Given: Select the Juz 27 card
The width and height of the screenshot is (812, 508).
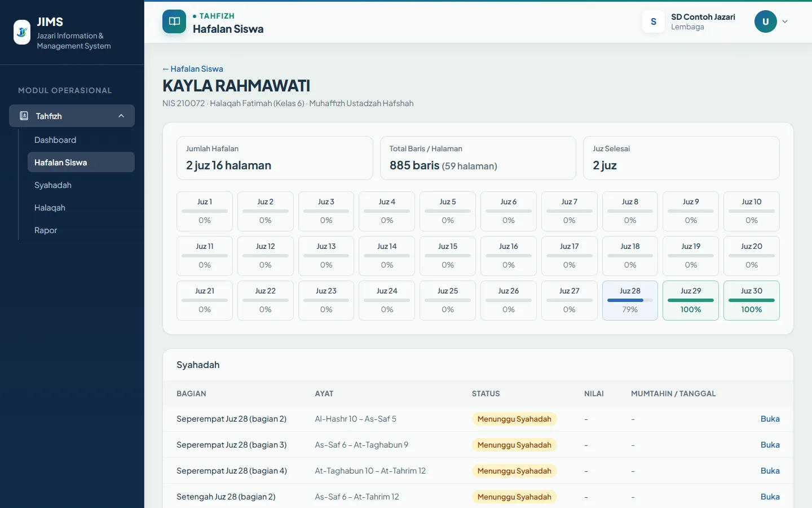Looking at the screenshot, I should click(570, 300).
